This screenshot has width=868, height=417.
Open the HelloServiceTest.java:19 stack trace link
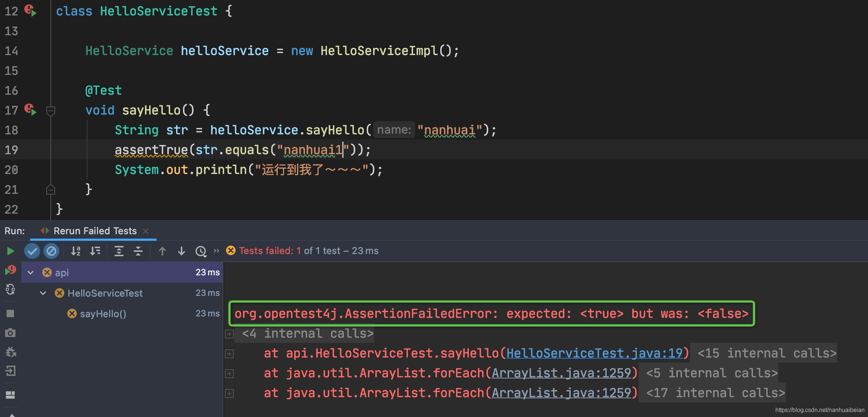pyautogui.click(x=594, y=353)
